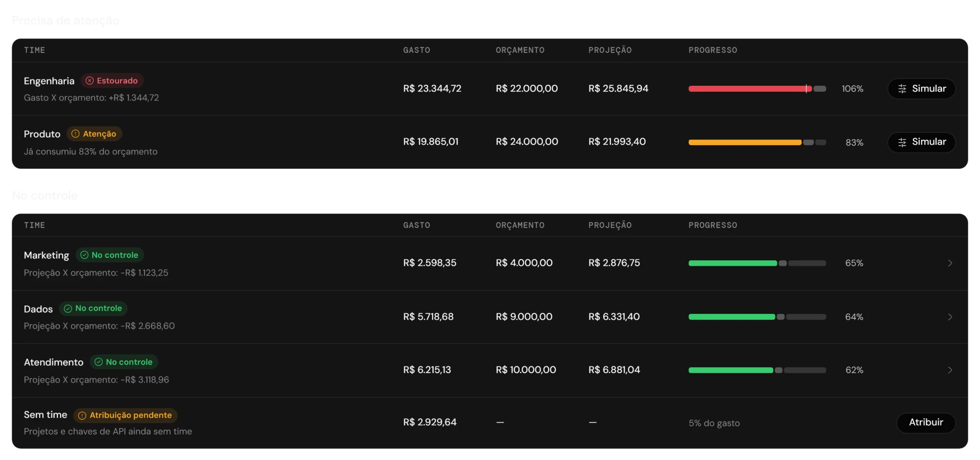Click the R$ 6.881,04 projection value
The width and height of the screenshot is (980, 460).
[614, 370]
